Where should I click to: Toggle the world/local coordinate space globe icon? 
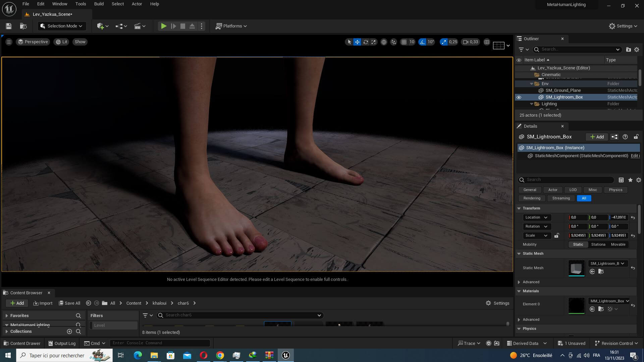click(384, 42)
